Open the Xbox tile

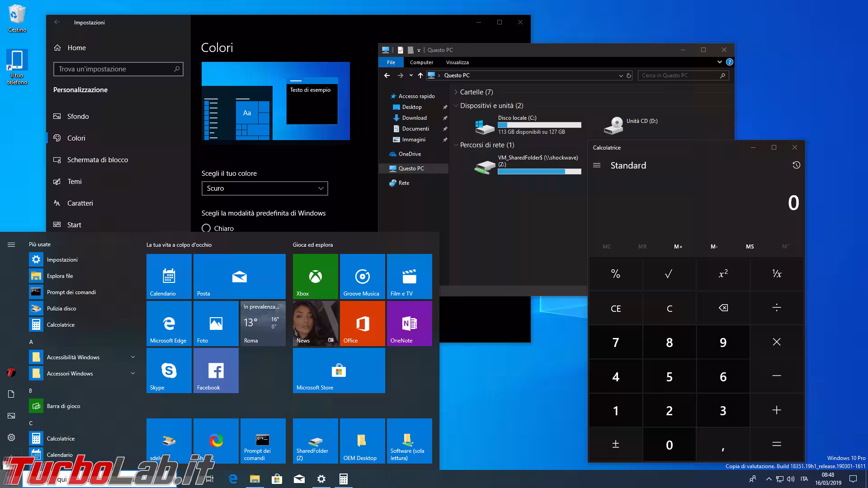tap(315, 276)
